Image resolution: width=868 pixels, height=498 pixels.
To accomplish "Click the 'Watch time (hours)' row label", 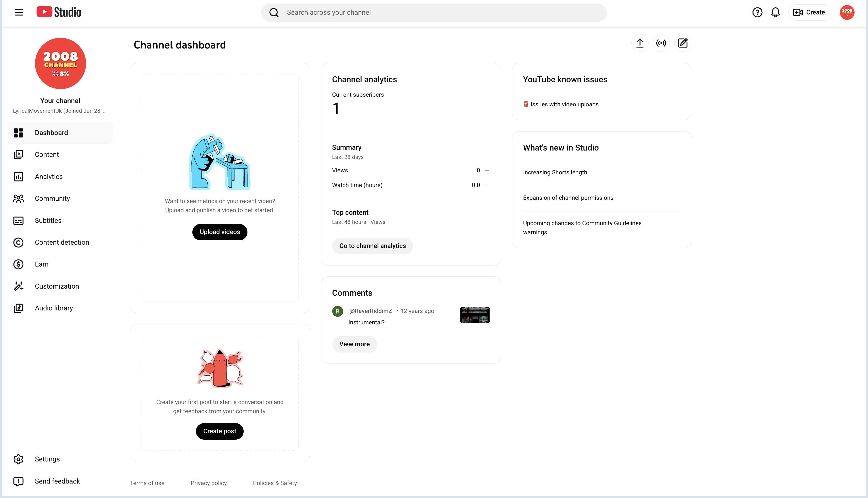I will point(357,185).
